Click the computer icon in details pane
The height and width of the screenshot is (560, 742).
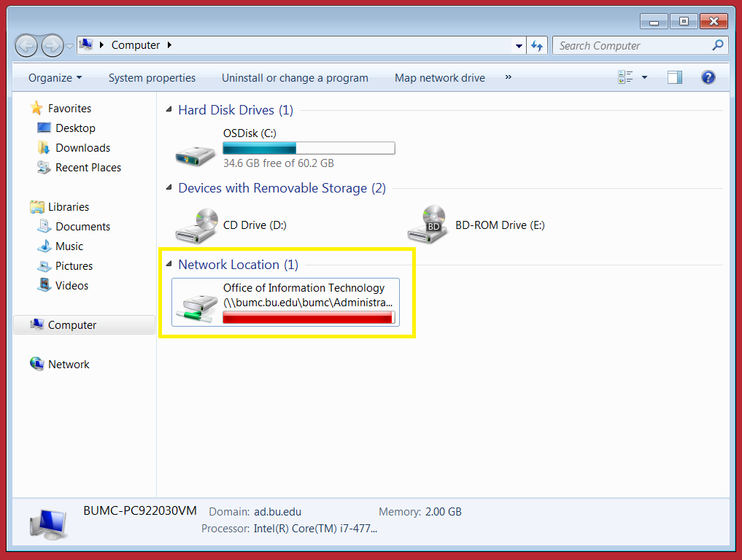[48, 524]
